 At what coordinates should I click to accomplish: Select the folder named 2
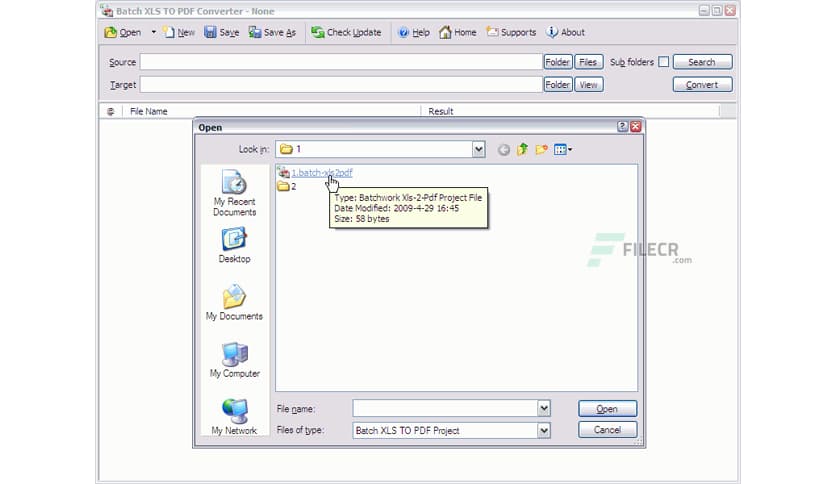coord(287,186)
